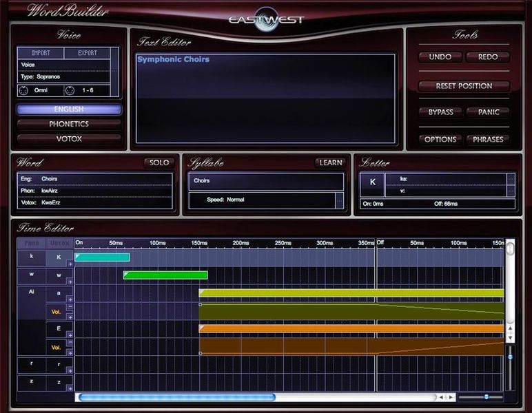Click the plus button on the first Vol. row
This screenshot has width=532, height=413.
pyautogui.click(x=70, y=317)
